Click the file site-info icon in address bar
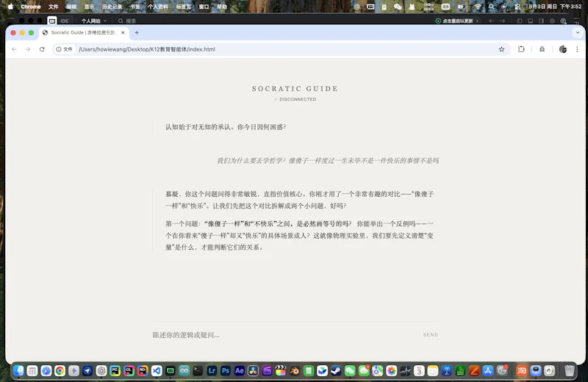Screen dimensions: 588x382 pos(65,49)
